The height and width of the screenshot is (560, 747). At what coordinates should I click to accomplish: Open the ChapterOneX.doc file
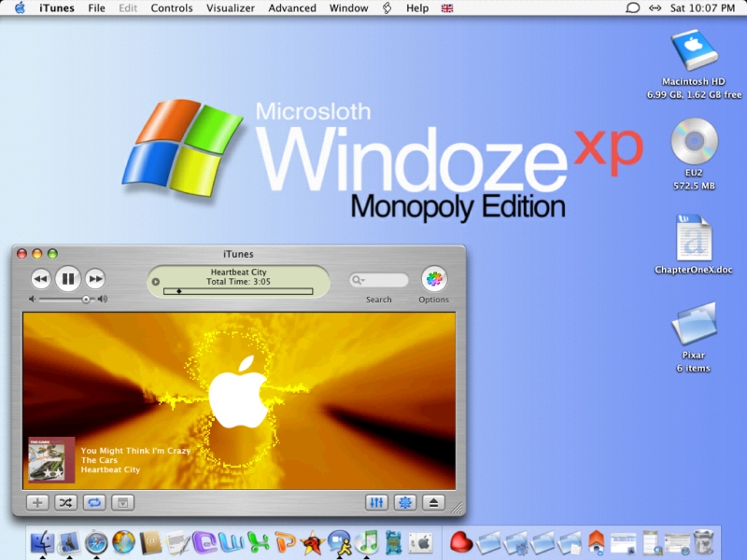(694, 239)
